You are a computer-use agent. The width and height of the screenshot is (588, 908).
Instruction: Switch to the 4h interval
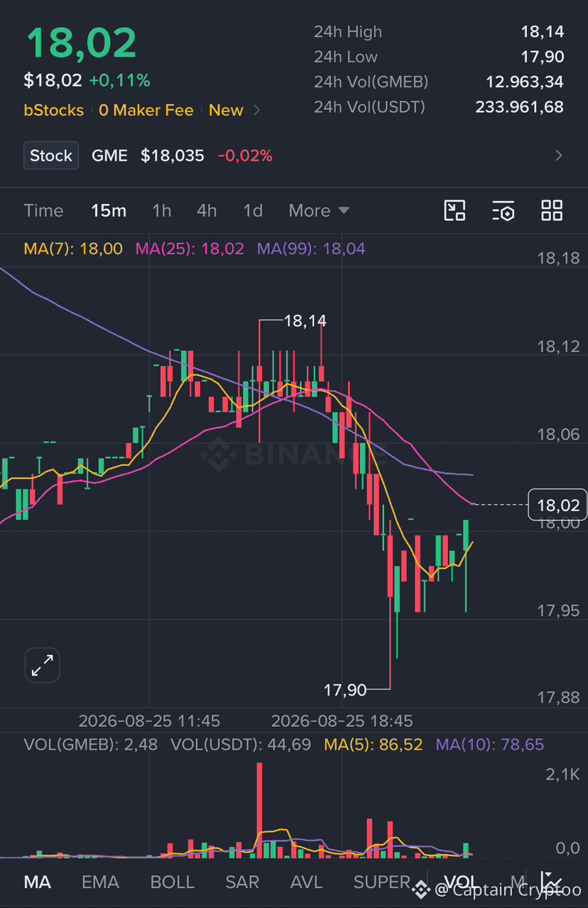(207, 210)
